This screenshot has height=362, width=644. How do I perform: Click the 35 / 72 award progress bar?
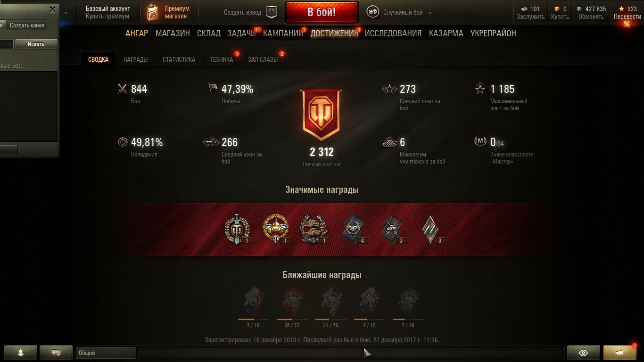click(x=292, y=319)
